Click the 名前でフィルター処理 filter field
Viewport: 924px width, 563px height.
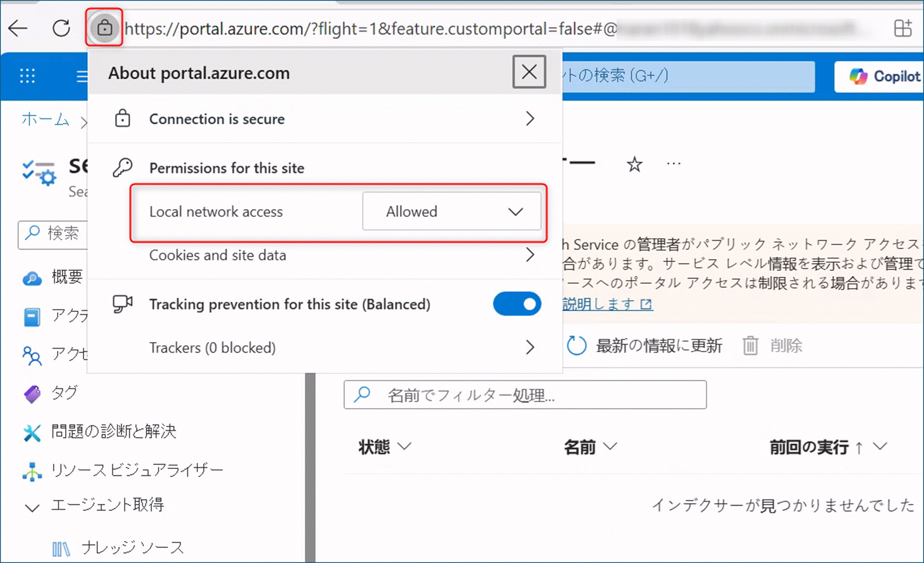(524, 395)
